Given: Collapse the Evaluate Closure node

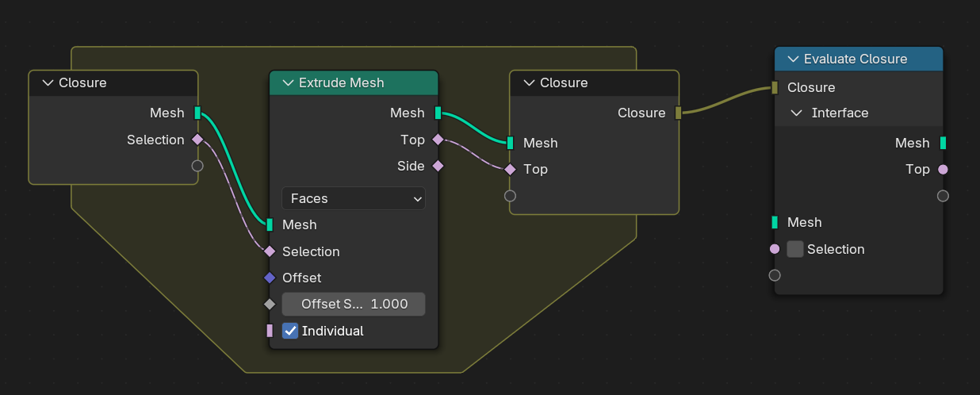Looking at the screenshot, I should point(792,59).
